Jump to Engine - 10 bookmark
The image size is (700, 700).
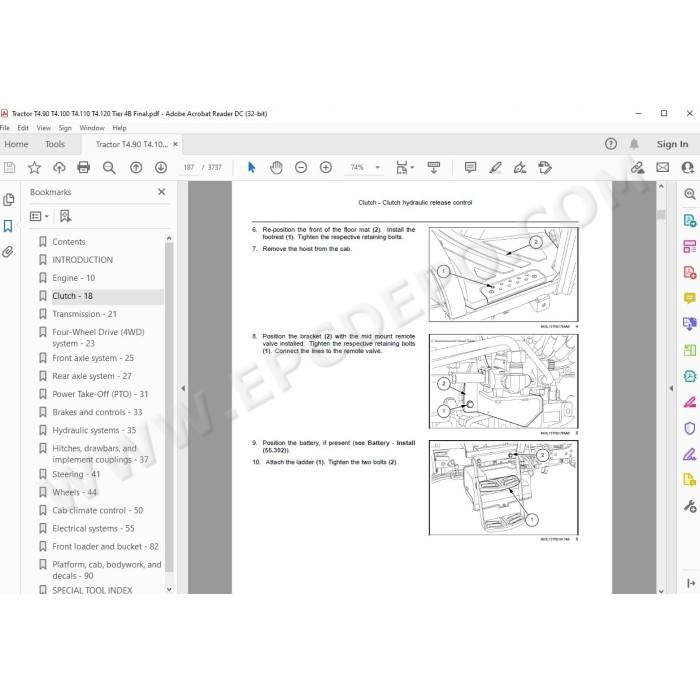coord(74,278)
